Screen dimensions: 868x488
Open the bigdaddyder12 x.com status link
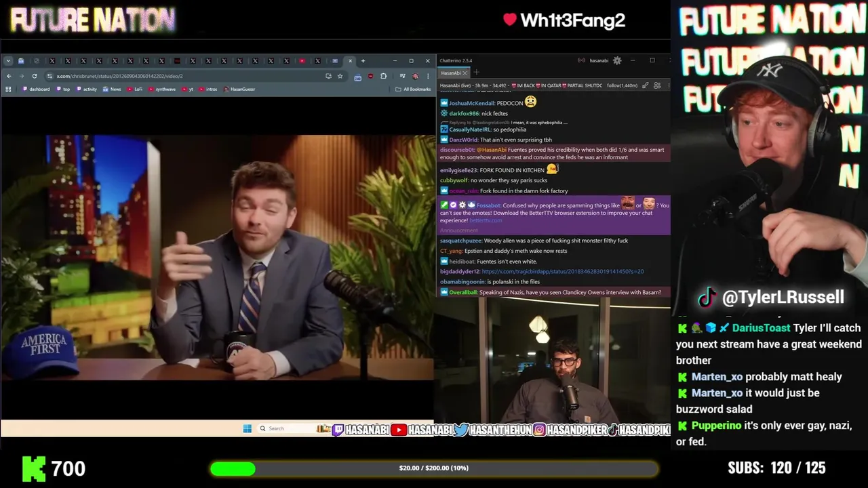coord(563,272)
